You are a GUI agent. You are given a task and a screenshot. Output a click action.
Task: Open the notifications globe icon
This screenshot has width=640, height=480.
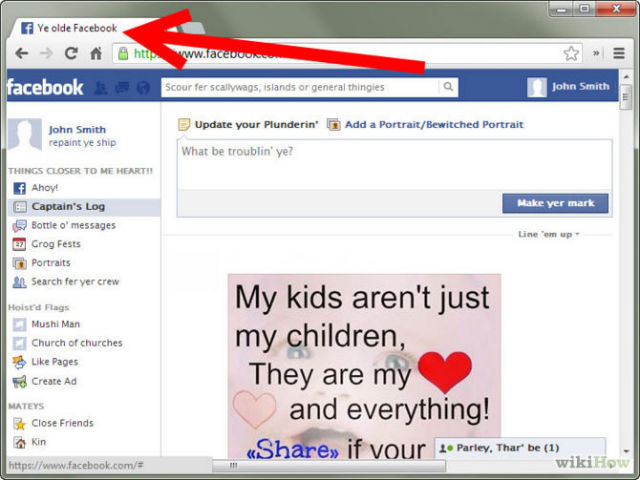pyautogui.click(x=143, y=88)
